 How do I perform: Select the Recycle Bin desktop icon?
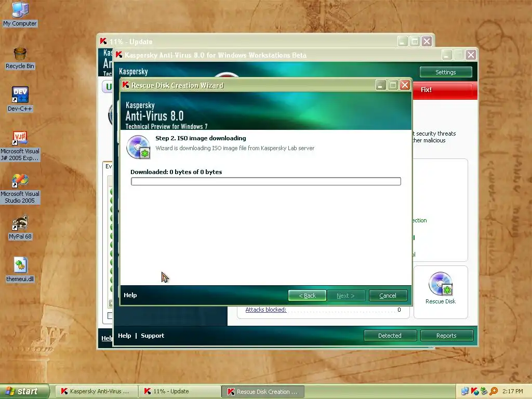(20, 58)
